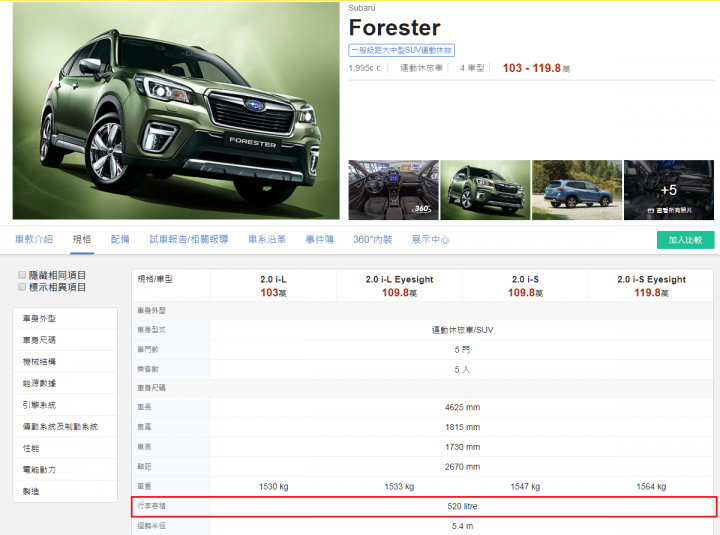Image resolution: width=720 pixels, height=535 pixels.
Task: Click the 5 人 seating capacity value
Action: tap(462, 369)
